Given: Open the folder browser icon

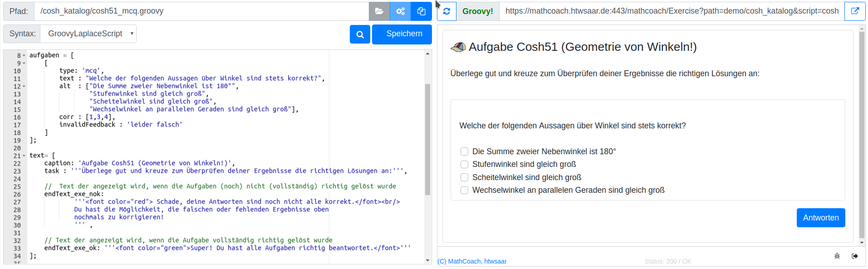Looking at the screenshot, I should pos(379,11).
